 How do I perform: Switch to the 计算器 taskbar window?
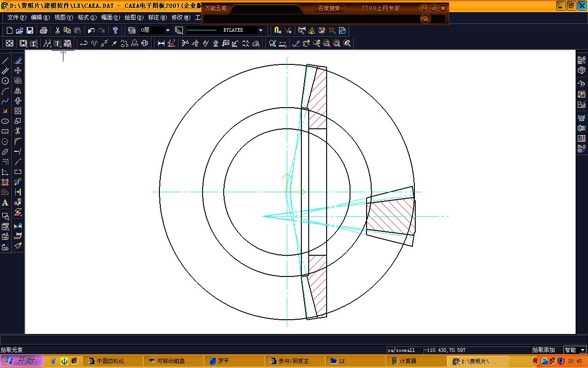(416, 361)
